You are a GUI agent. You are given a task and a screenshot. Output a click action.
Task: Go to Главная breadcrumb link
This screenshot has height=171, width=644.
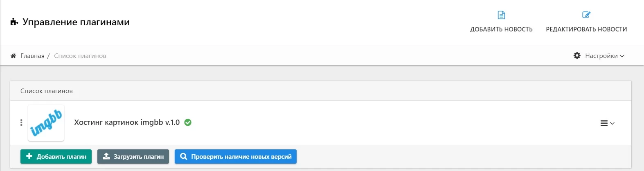(x=32, y=56)
